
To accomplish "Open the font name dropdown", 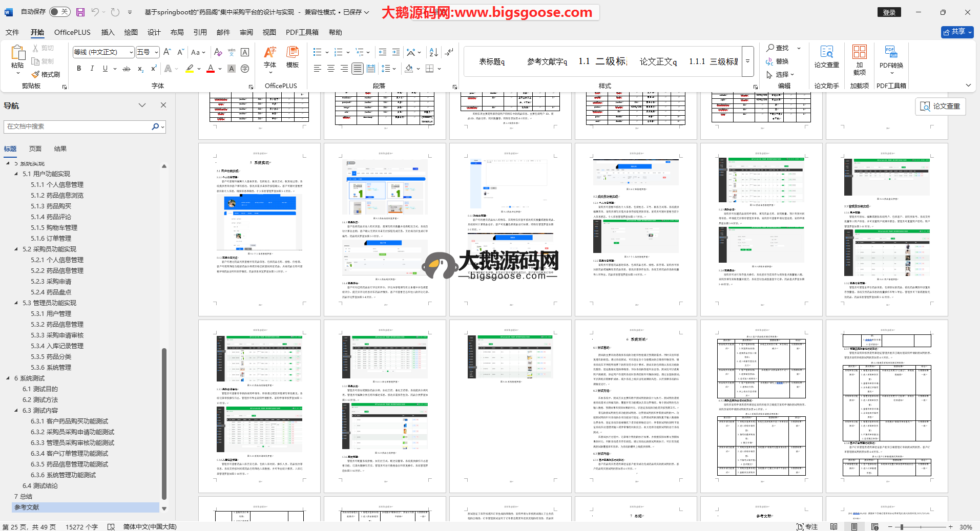I will click(x=131, y=52).
